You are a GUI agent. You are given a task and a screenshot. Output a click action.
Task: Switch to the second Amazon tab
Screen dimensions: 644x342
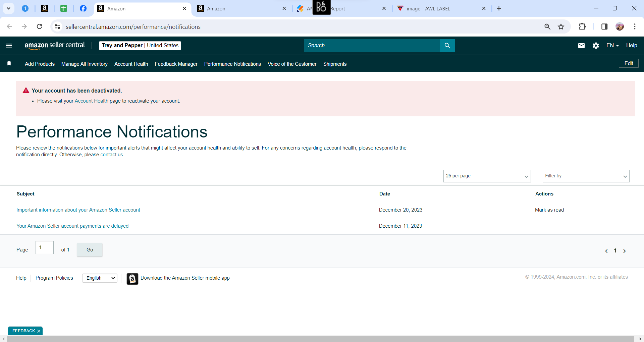pos(241,8)
